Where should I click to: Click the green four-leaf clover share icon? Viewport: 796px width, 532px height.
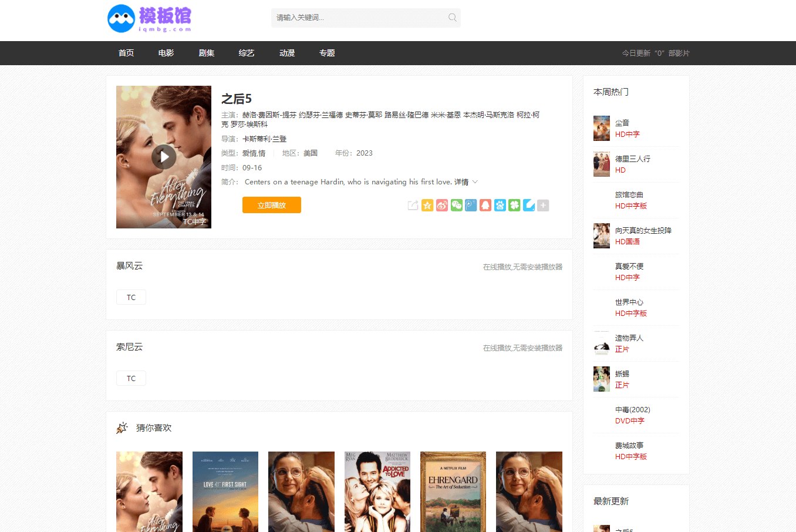[x=514, y=205]
